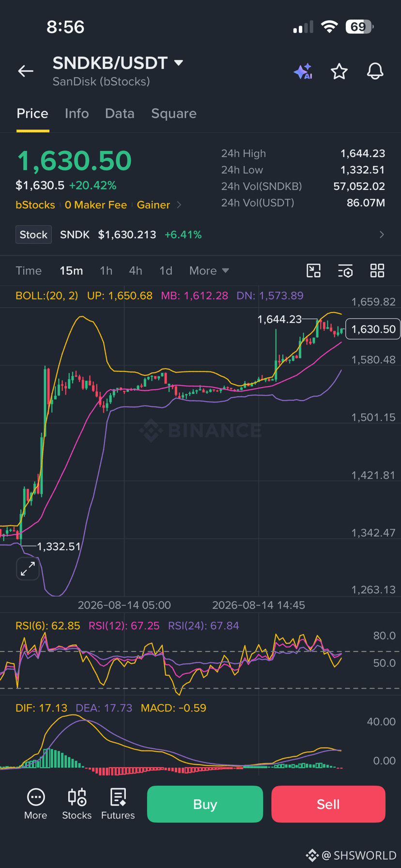Select the Time chart interval
The image size is (401, 868).
pos(29,271)
